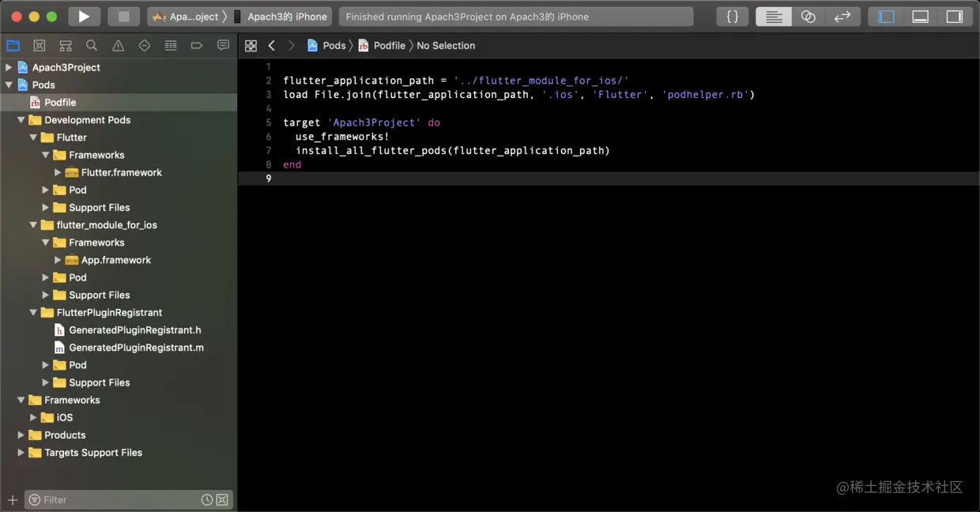Expand the Products group
Screen dimensions: 980x512
[x=21, y=435]
